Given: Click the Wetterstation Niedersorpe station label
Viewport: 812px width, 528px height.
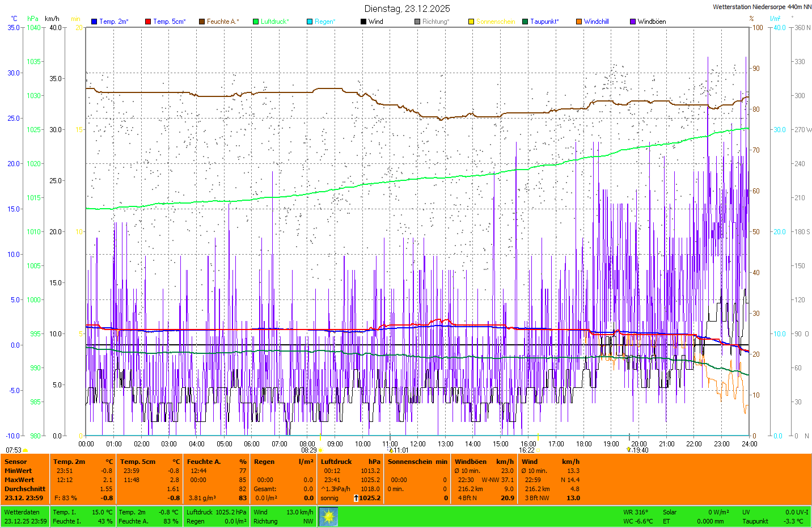Looking at the screenshot, I should (762, 7).
